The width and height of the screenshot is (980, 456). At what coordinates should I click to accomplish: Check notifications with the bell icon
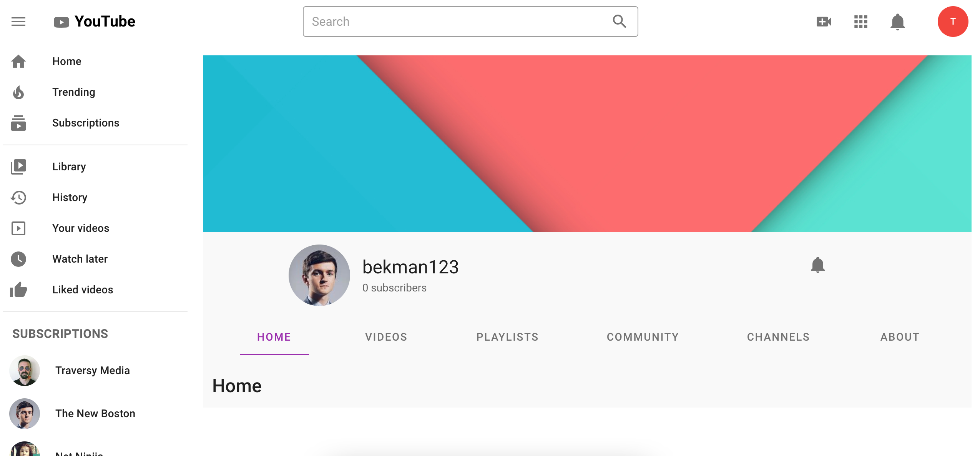tap(898, 22)
